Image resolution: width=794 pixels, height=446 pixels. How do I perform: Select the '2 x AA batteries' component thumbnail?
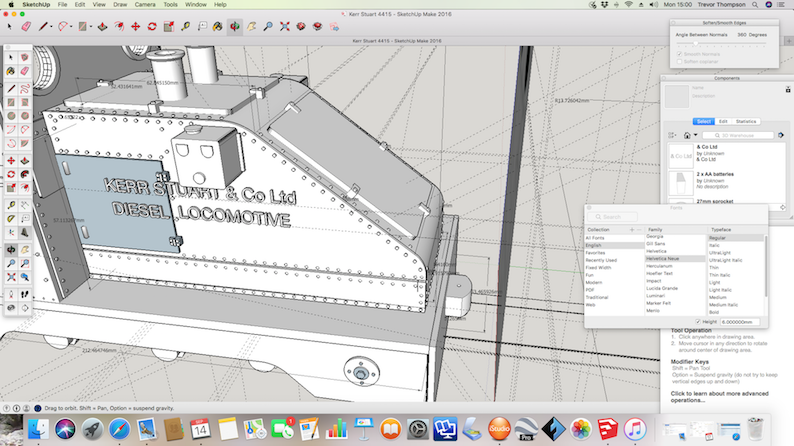[x=681, y=183]
